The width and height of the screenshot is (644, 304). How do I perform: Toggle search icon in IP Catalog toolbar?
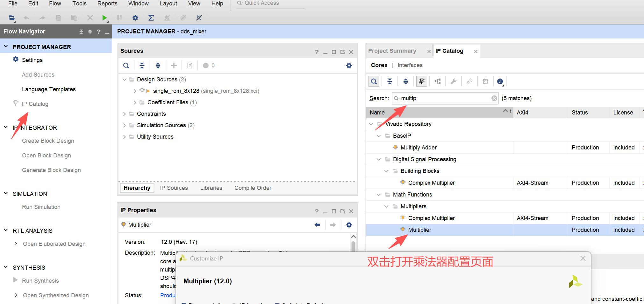click(x=374, y=81)
